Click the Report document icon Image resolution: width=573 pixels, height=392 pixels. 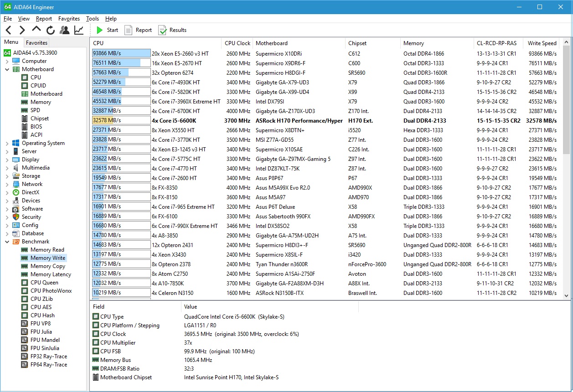(129, 30)
